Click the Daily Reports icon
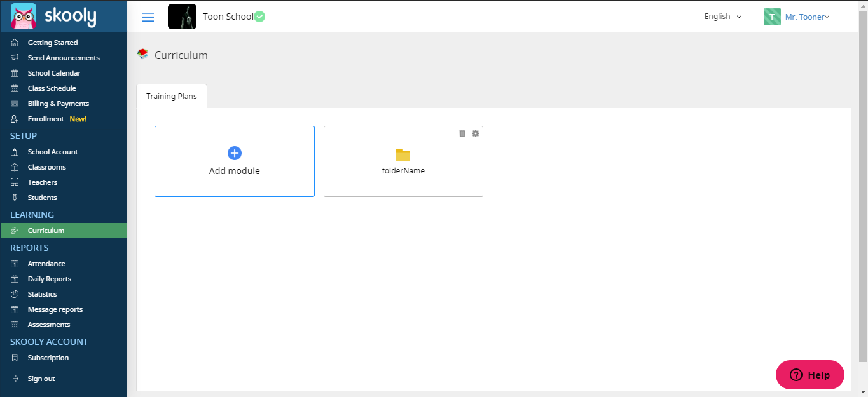Image resolution: width=868 pixels, height=397 pixels. tap(15, 279)
